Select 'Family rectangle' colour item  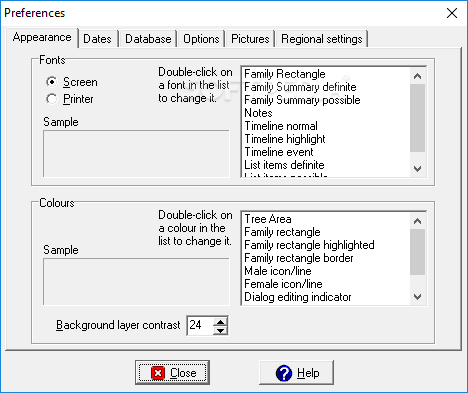coord(325,232)
